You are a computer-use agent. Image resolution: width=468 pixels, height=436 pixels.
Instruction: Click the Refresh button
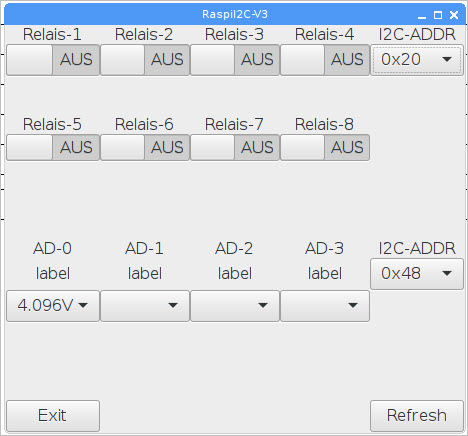417,416
